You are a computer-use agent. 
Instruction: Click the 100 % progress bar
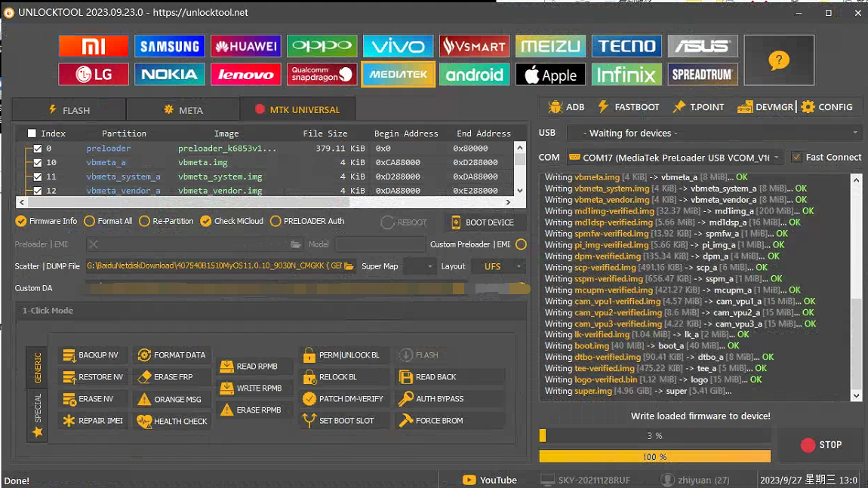(655, 457)
